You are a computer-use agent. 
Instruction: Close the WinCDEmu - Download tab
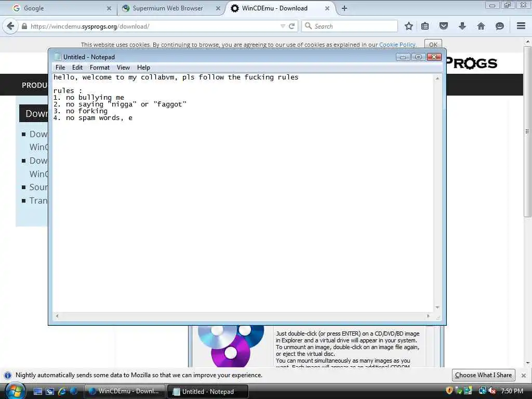pyautogui.click(x=327, y=8)
